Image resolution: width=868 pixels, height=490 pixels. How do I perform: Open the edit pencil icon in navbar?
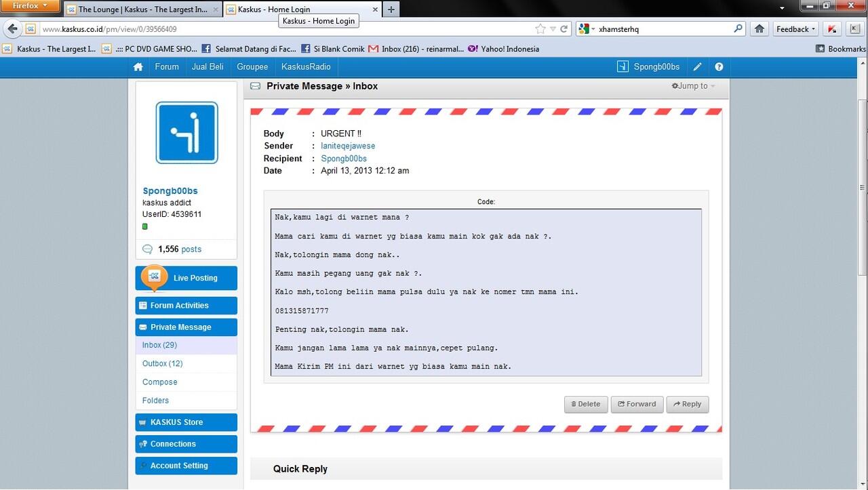pos(697,67)
